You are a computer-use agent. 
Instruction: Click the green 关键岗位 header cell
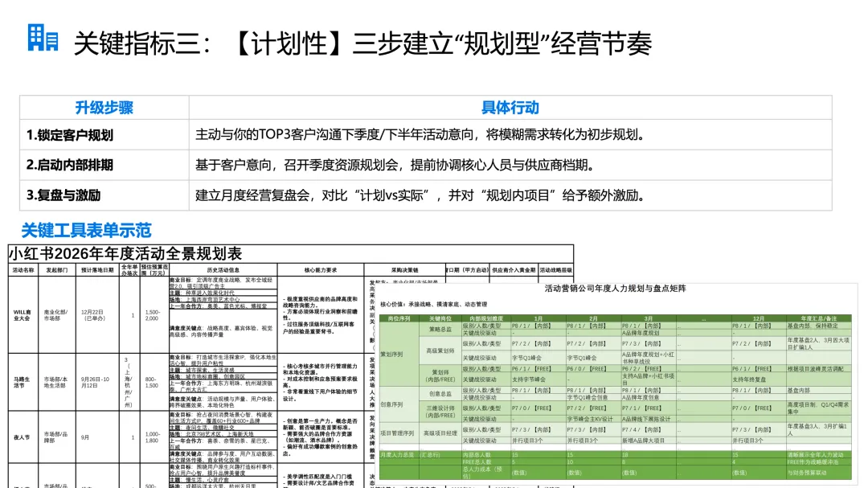(x=440, y=318)
